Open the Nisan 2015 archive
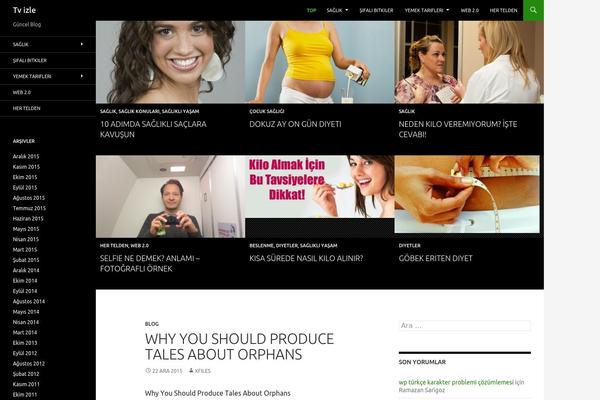600x400 pixels. pyautogui.click(x=26, y=239)
